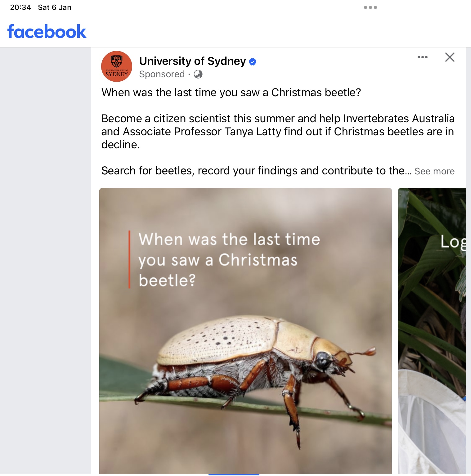Open the Christmas beetle carousel card

tap(245, 331)
